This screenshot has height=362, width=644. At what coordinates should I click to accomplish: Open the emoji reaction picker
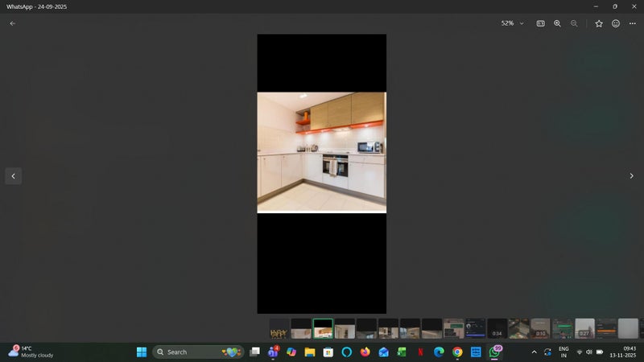[x=616, y=23]
